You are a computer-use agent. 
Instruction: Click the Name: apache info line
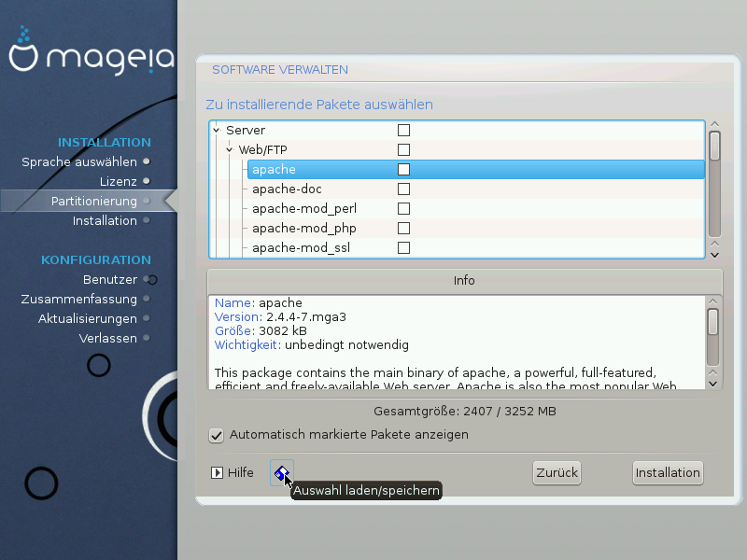point(259,302)
